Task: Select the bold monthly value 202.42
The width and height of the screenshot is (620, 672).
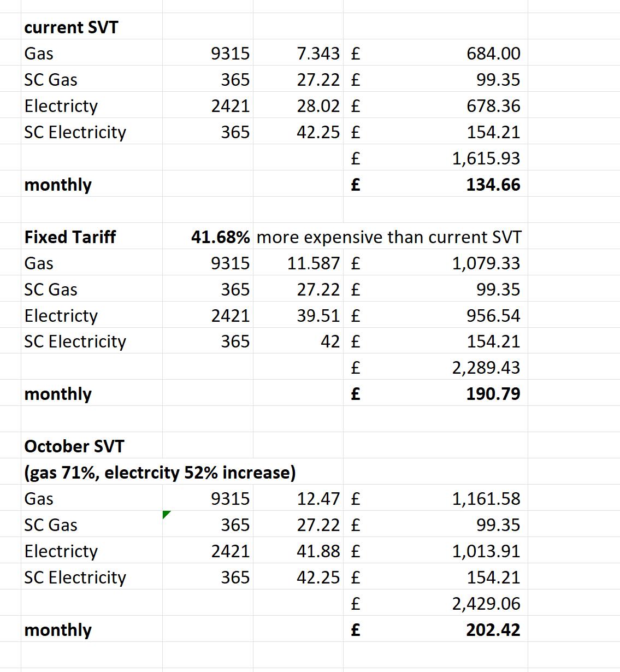Action: 493,630
